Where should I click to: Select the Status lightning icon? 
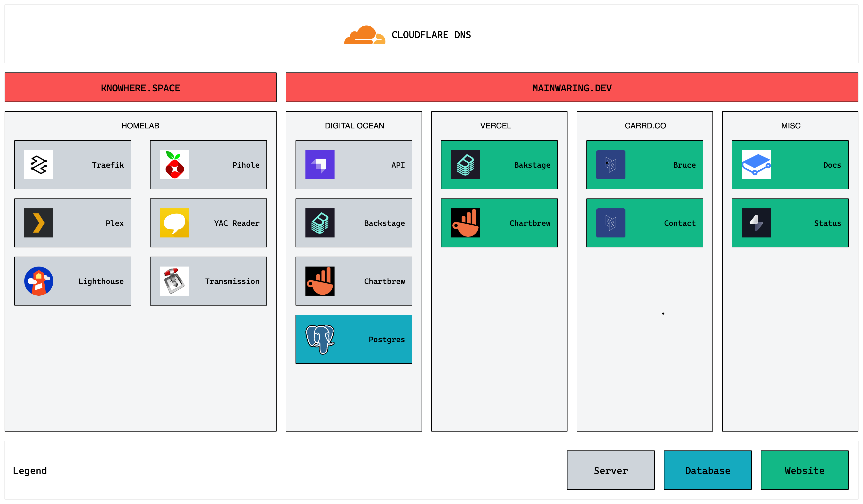[756, 223]
